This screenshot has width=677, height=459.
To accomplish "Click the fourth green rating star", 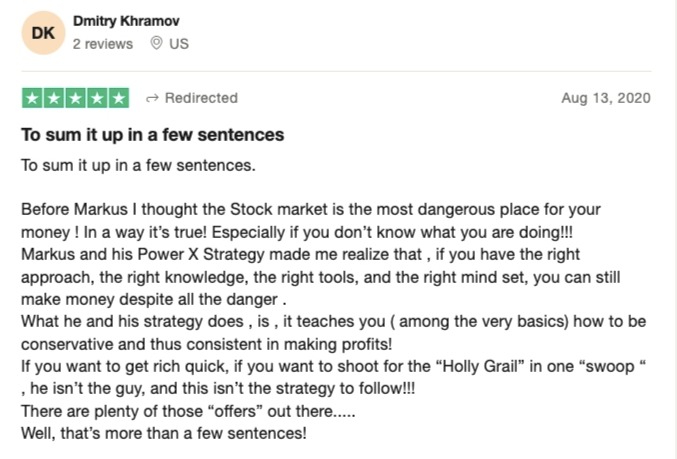I will pyautogui.click(x=97, y=98).
